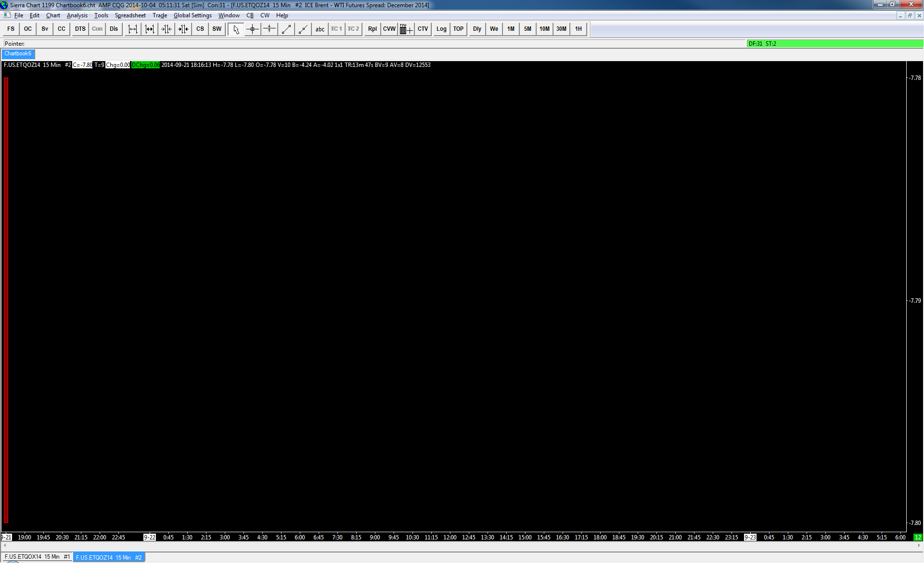924x563 pixels.
Task: Click the Chartbook6 tab
Action: pyautogui.click(x=18, y=54)
